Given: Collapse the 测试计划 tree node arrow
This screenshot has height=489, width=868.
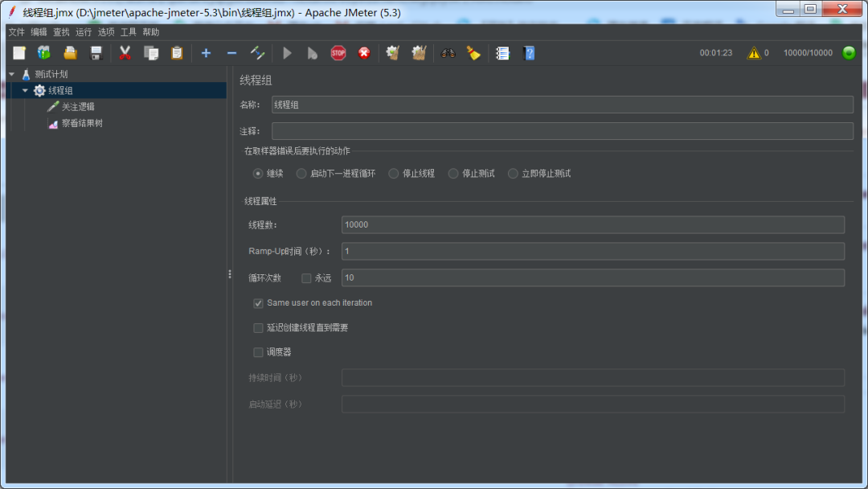Looking at the screenshot, I should click(11, 74).
